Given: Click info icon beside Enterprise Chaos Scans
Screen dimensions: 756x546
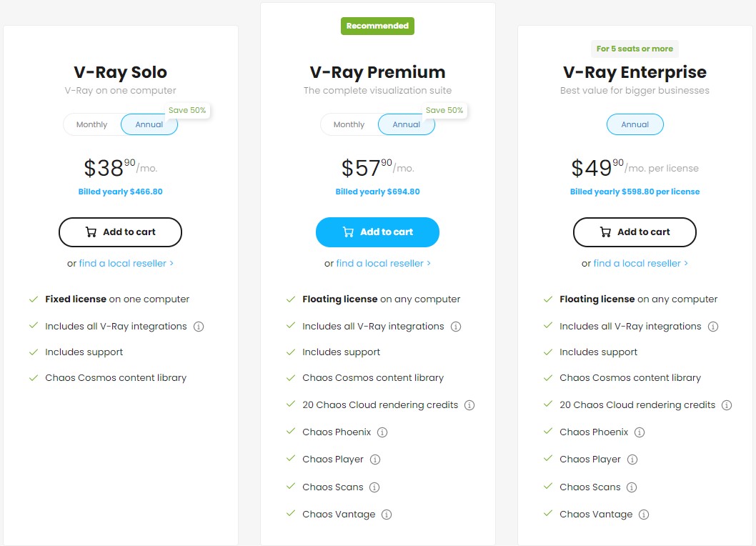Looking at the screenshot, I should point(632,487).
